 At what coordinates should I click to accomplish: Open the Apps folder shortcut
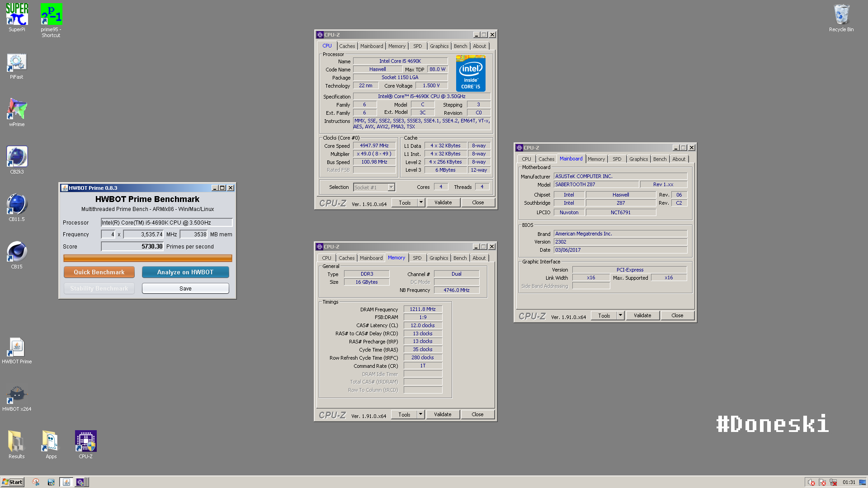coord(51,445)
